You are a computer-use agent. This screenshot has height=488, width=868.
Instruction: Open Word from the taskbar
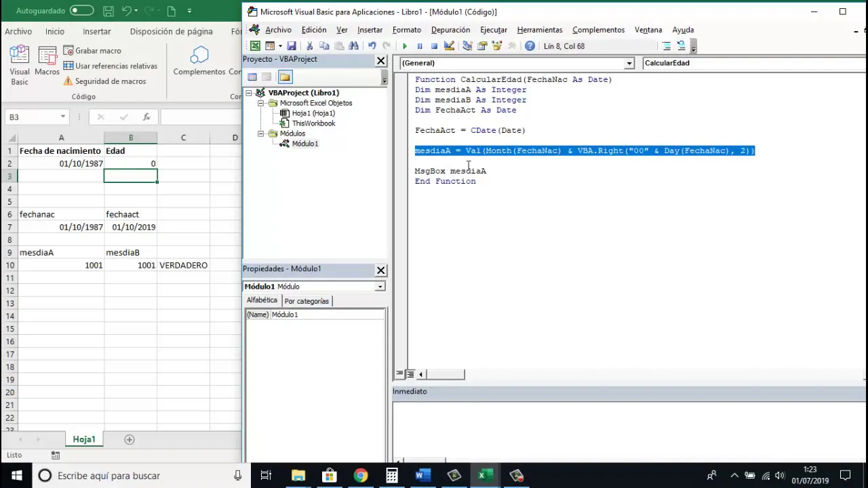[x=422, y=476]
